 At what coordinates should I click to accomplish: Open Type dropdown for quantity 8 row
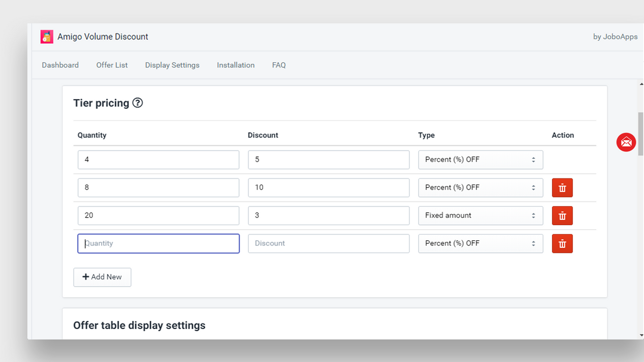tap(480, 188)
